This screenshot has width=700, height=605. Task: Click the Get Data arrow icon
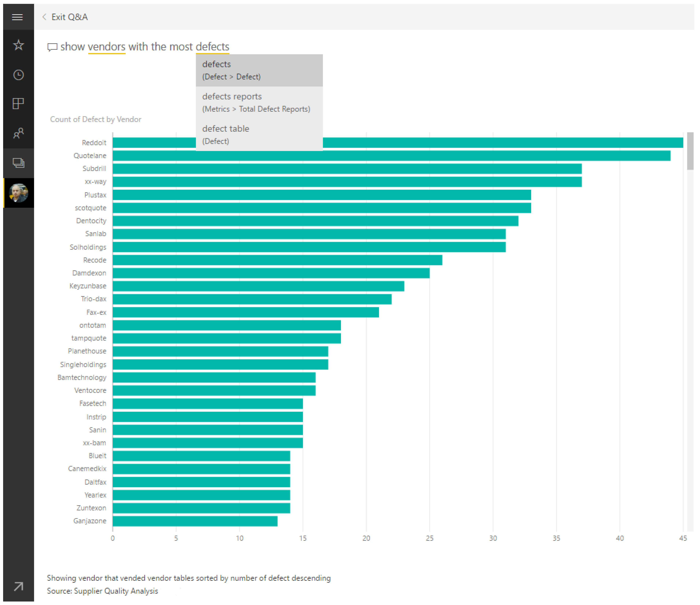point(18,586)
